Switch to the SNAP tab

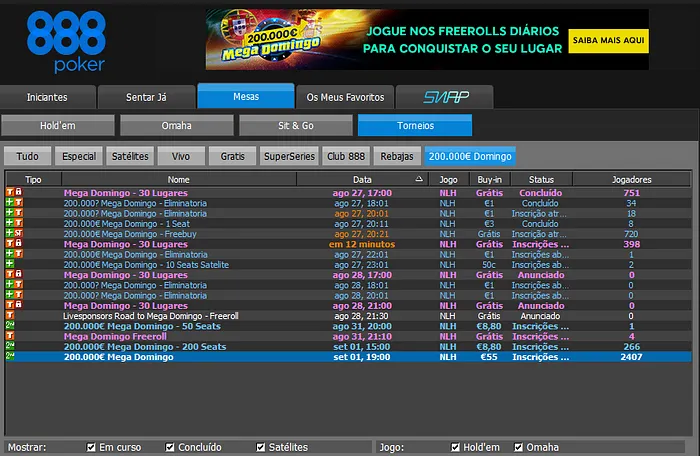point(445,97)
